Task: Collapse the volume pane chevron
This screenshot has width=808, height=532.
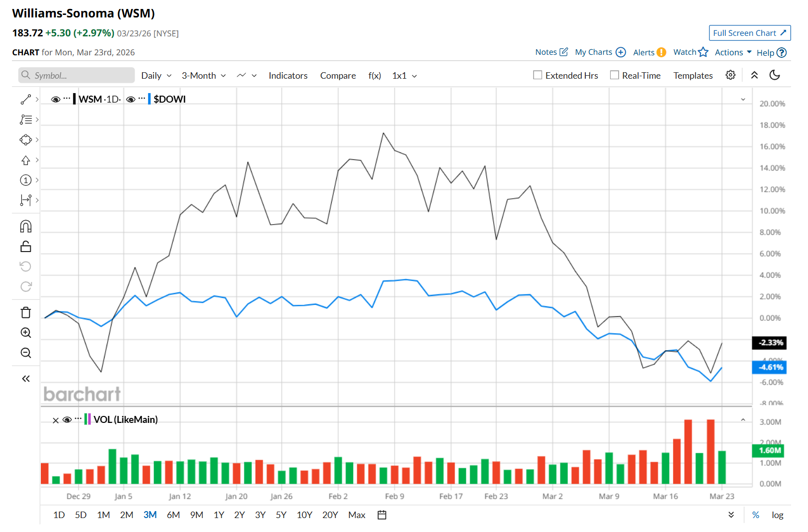Action: (743, 420)
